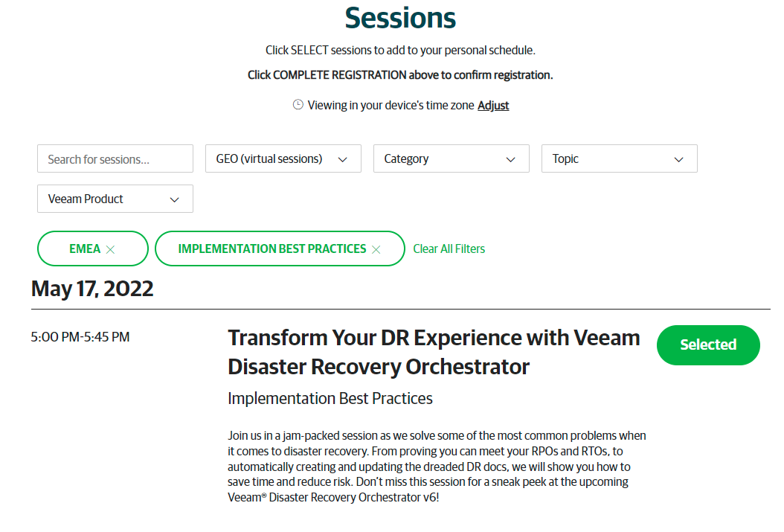Open the Veeam Product dropdown
This screenshot has width=784, height=532.
pos(115,199)
